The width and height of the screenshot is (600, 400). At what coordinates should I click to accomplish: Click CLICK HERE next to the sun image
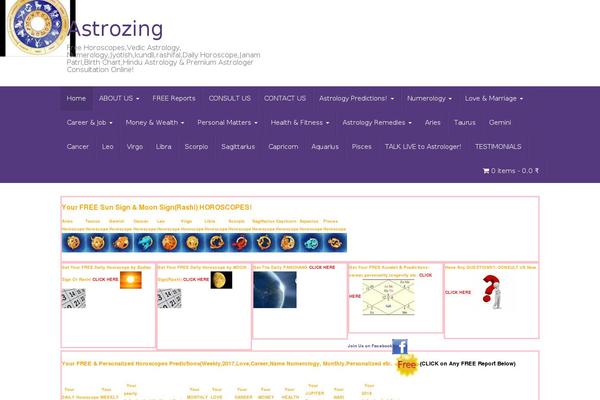coord(105,279)
